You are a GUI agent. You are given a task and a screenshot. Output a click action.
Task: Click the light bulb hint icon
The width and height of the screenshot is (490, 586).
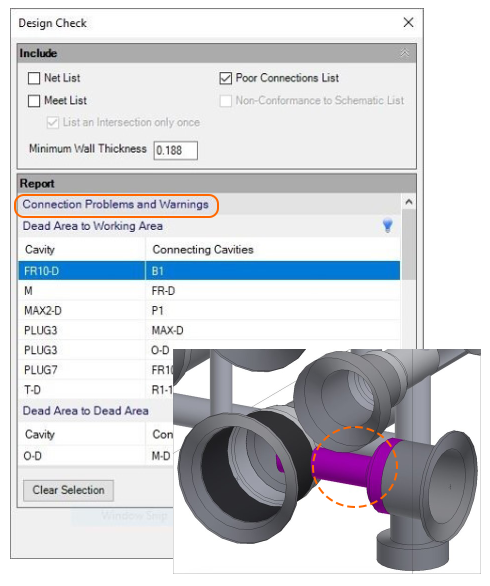coord(388,225)
